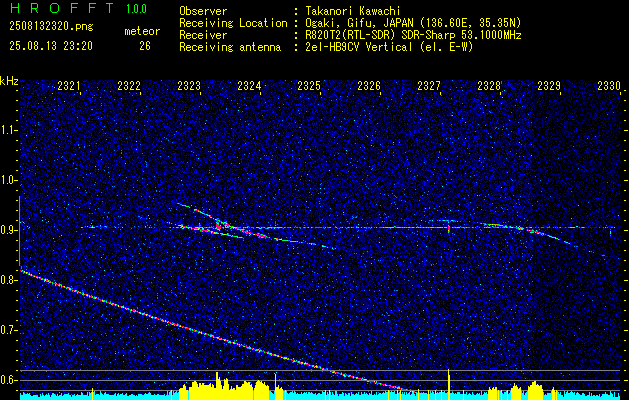The image size is (629, 400).
Task: Click the 0.6 kHz axis value
Action: [x=8, y=380]
